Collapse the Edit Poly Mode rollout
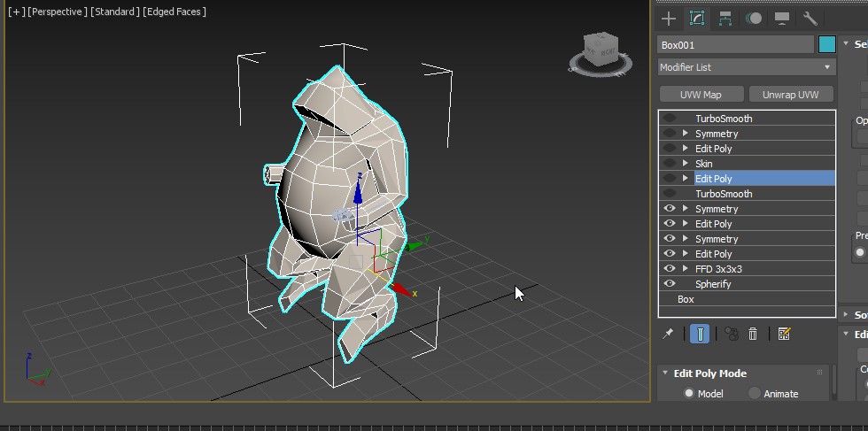The image size is (868, 431). 665,373
